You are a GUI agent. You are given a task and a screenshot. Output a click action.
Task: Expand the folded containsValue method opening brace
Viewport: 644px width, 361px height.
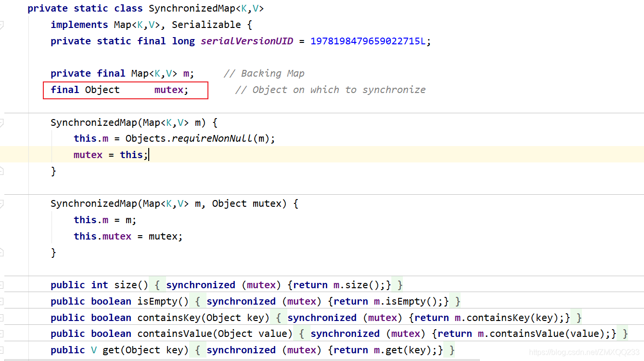pos(301,334)
